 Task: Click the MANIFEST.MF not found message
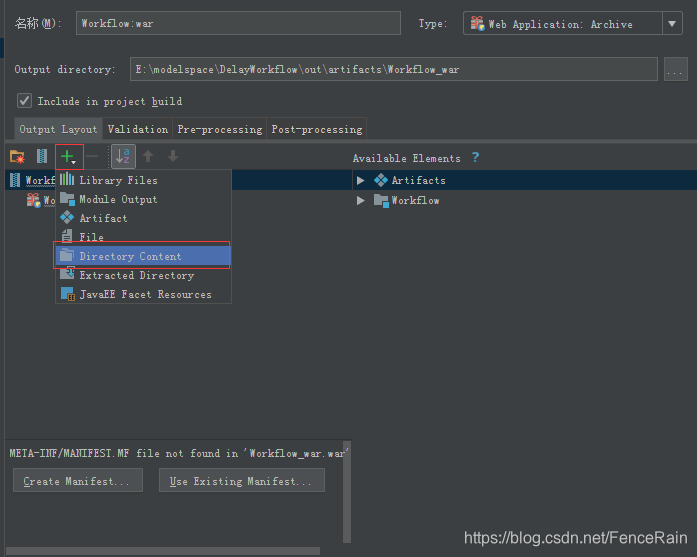[x=177, y=453]
